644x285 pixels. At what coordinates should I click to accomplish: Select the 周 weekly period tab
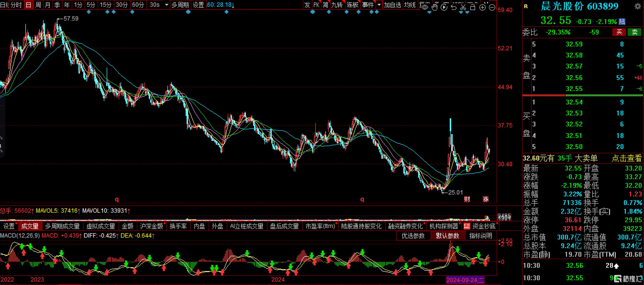pyautogui.click(x=38, y=5)
